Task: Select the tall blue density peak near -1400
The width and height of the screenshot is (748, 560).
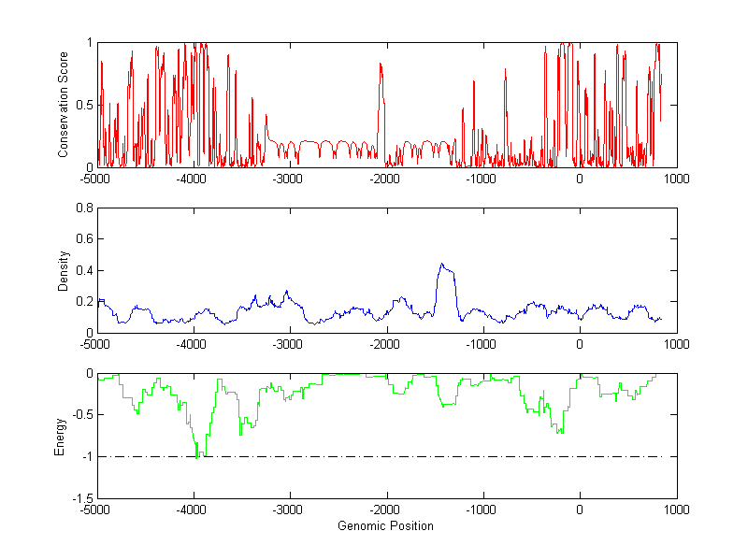Action: pos(443,266)
